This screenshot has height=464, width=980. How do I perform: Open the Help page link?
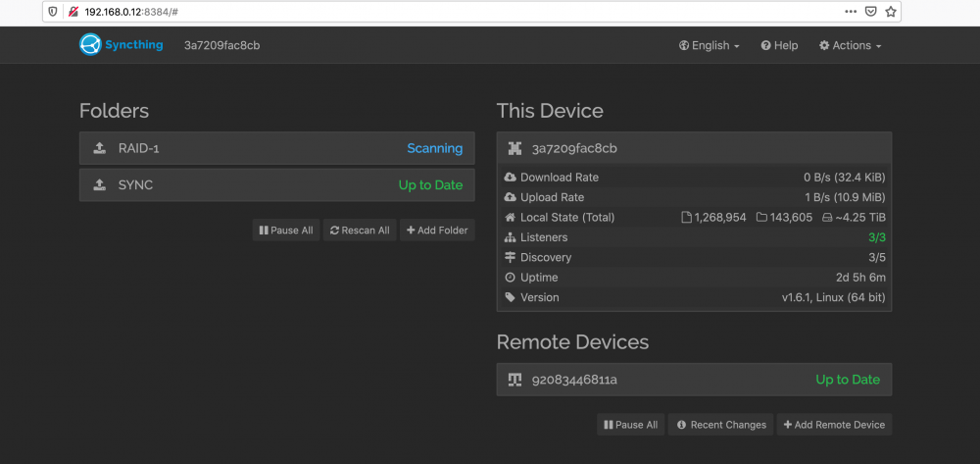(x=779, y=46)
